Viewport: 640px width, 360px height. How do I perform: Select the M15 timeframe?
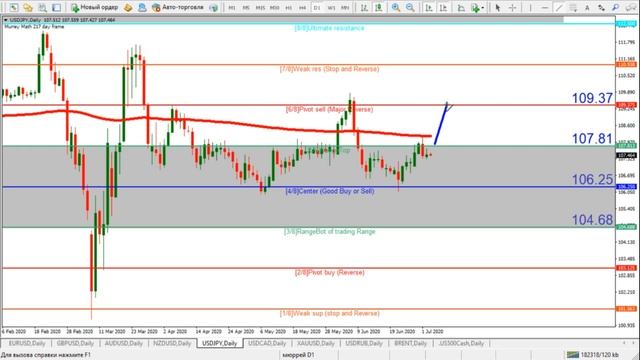click(260, 7)
